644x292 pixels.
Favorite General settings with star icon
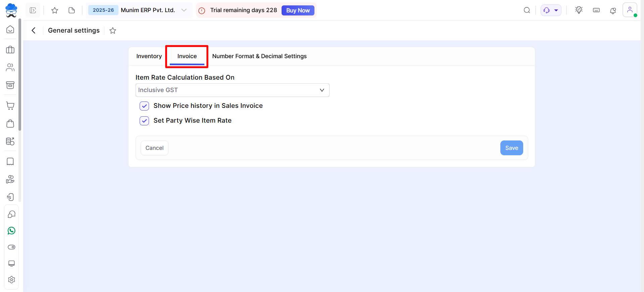[x=113, y=31]
